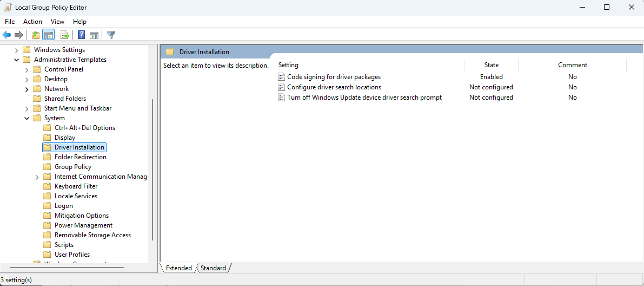Select Turn off Windows Update device driver search prompt

(x=364, y=97)
